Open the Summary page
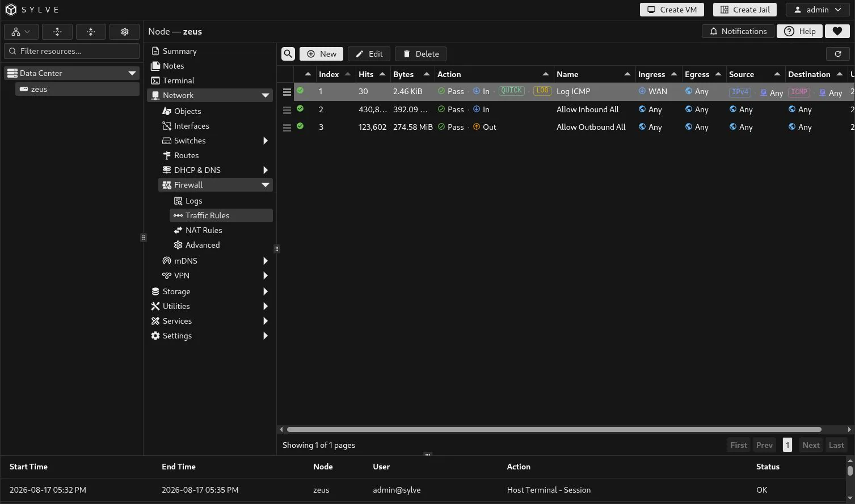Viewport: 855px width, 504px height. 179,51
